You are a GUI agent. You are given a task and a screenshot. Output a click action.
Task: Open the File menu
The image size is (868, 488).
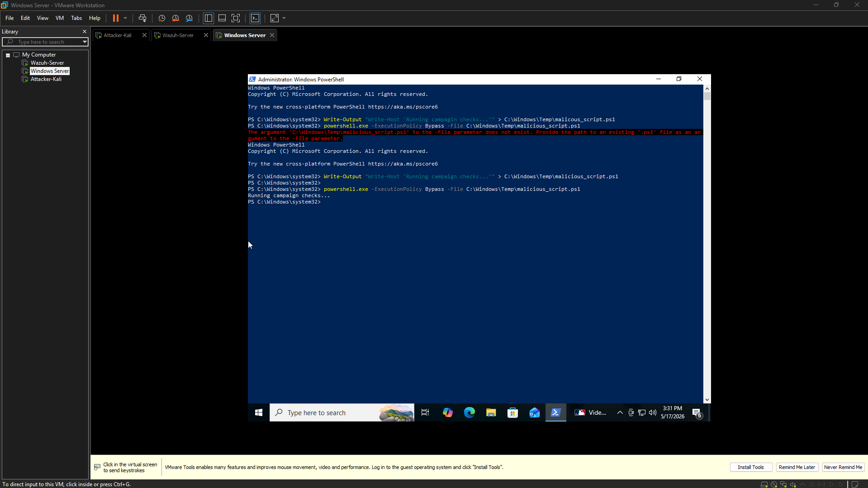(9, 18)
